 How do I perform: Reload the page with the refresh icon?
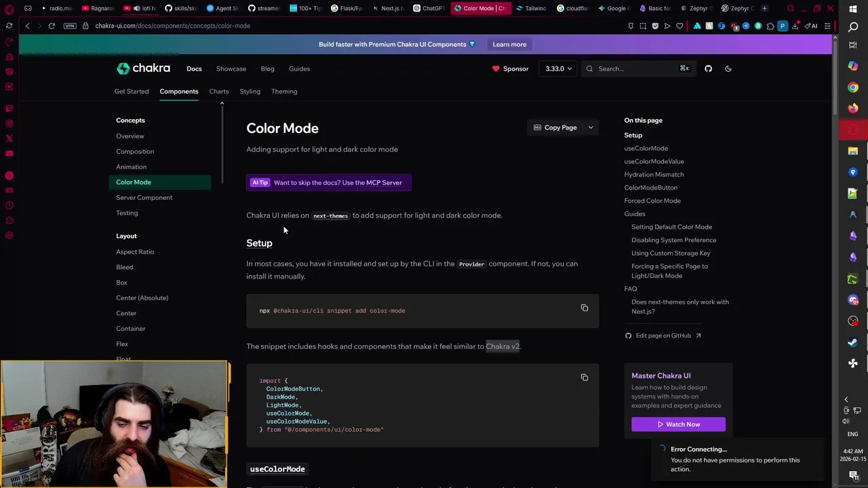click(52, 26)
